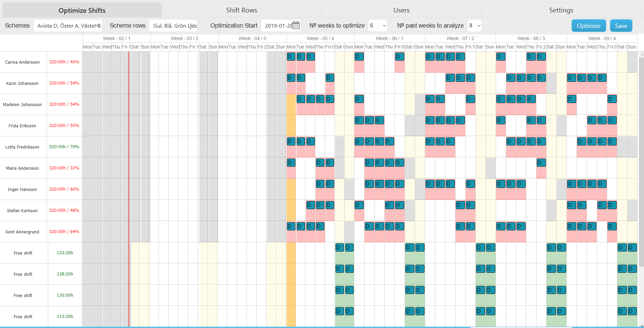The width and height of the screenshot is (644, 328).
Task: Select Karin Johansson's Friday D shift in Week 05
Action: pyautogui.click(x=330, y=78)
